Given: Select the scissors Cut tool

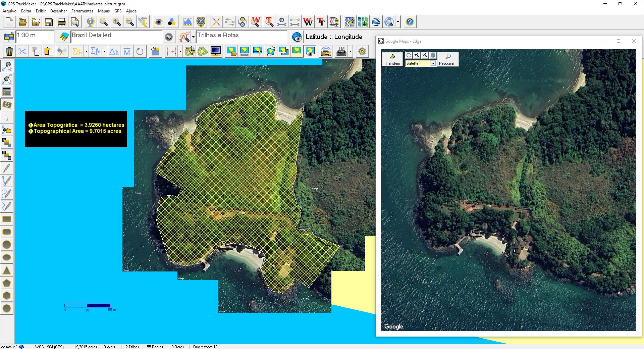Looking at the screenshot, I should pos(22,52).
